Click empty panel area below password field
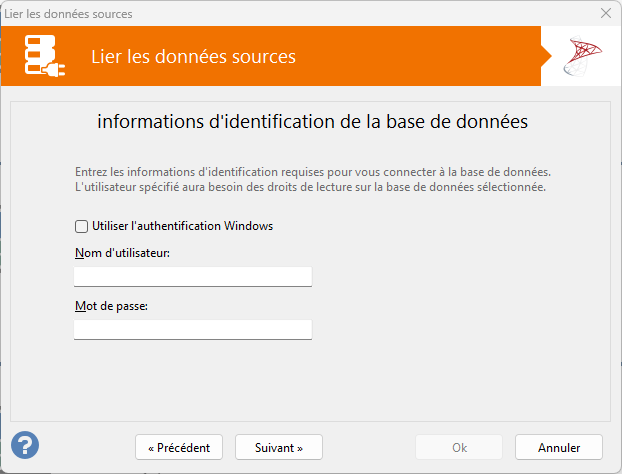 click(310, 380)
